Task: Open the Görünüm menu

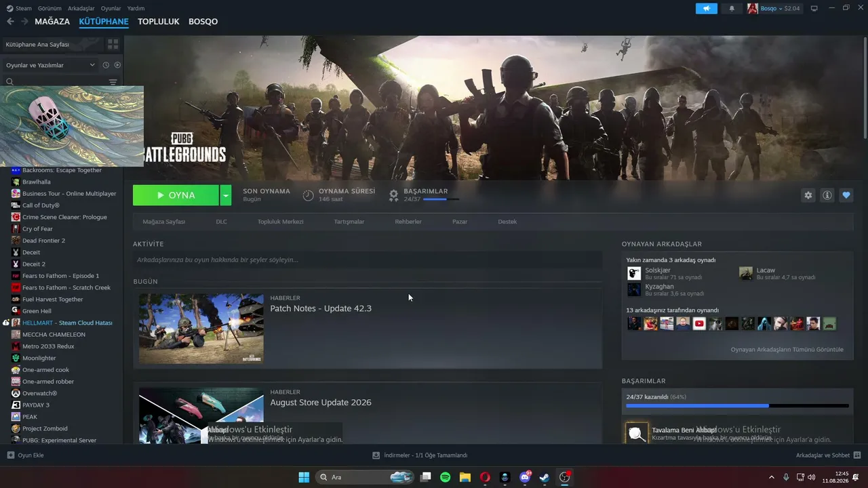Action: pyautogui.click(x=50, y=8)
